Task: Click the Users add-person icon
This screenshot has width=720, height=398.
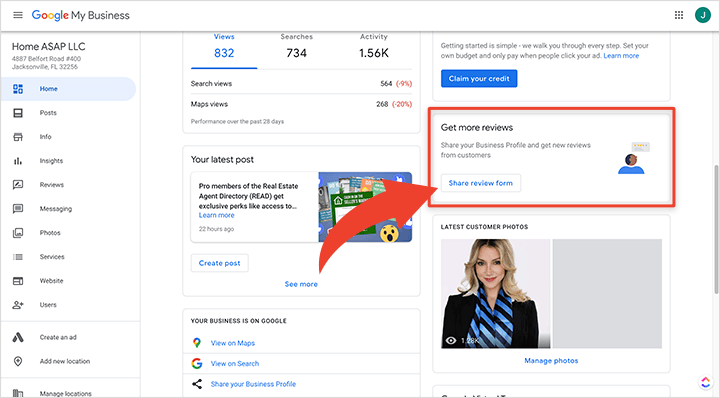Action: click(x=18, y=305)
